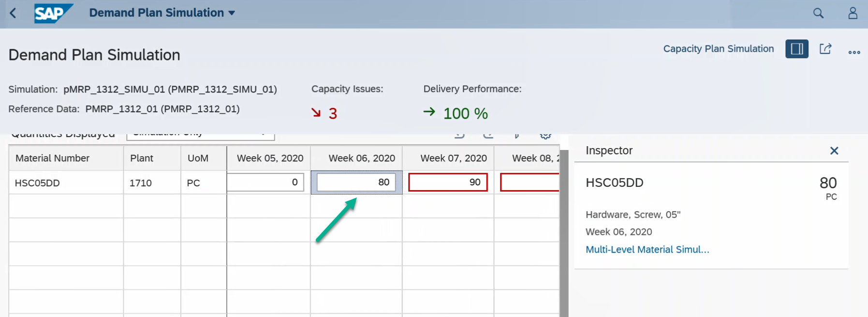Click the Week 05, 2020 quantity field

click(265, 182)
